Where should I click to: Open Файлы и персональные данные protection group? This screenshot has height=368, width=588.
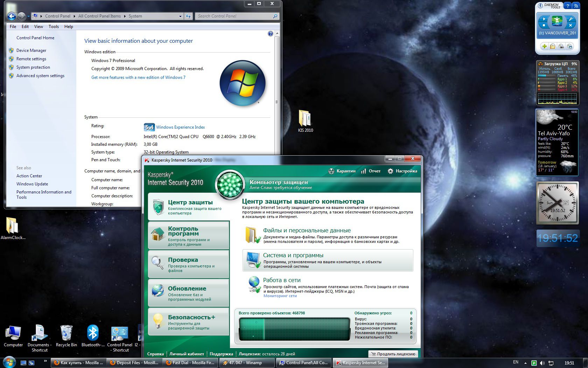[x=328, y=236]
